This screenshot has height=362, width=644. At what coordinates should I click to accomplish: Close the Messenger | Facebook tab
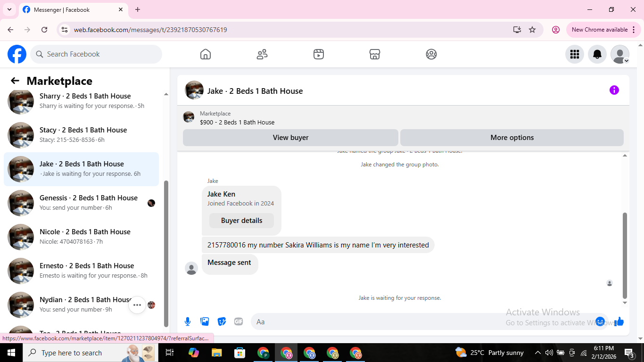(x=121, y=9)
